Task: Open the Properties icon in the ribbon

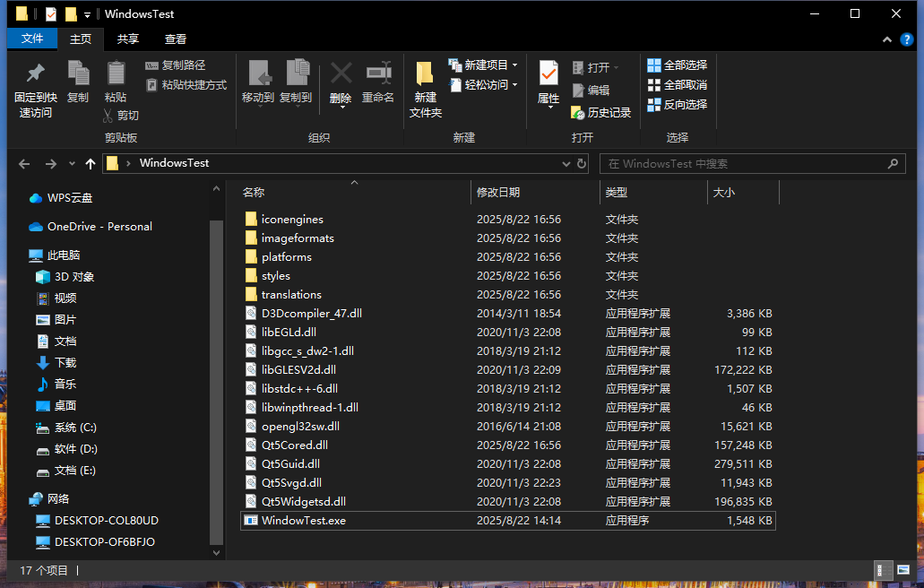Action: point(548,73)
